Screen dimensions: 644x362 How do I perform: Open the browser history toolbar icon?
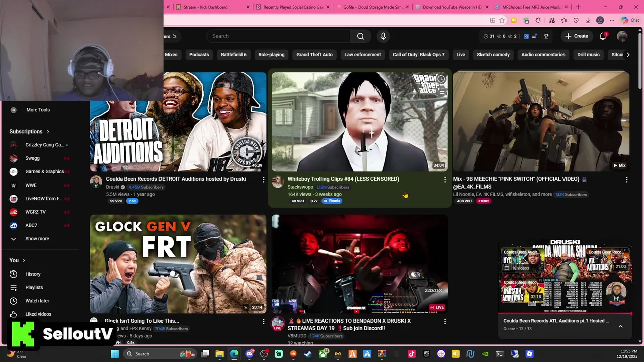[x=576, y=20]
